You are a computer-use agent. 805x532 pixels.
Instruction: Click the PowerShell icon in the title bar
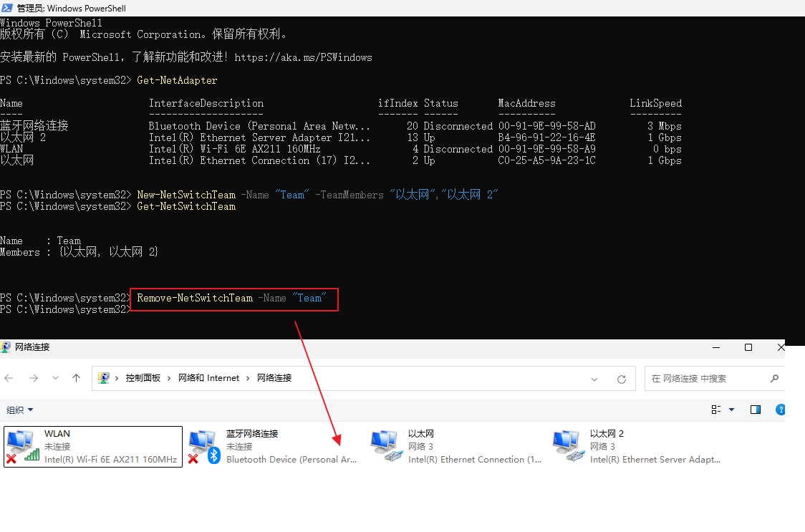[x=7, y=8]
